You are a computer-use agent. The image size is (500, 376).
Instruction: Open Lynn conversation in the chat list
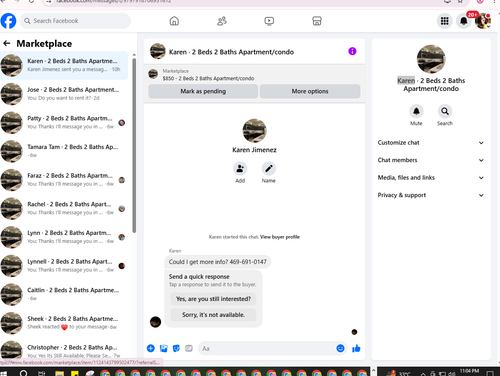64,237
